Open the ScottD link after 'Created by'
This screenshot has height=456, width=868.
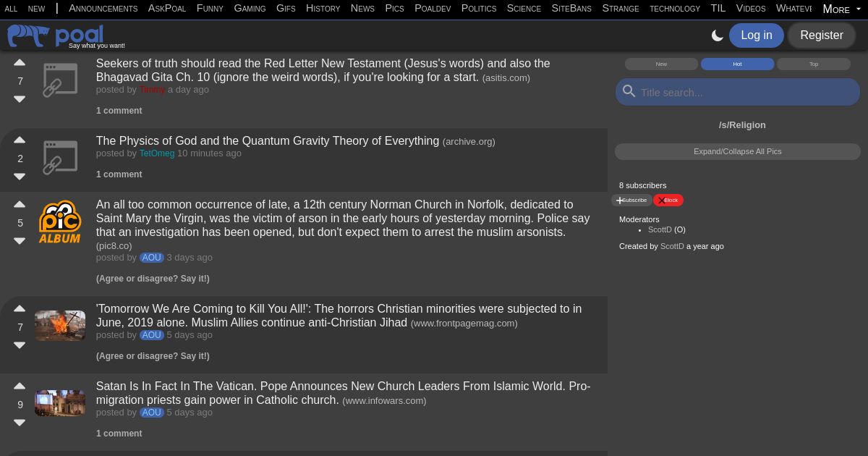coord(672,246)
